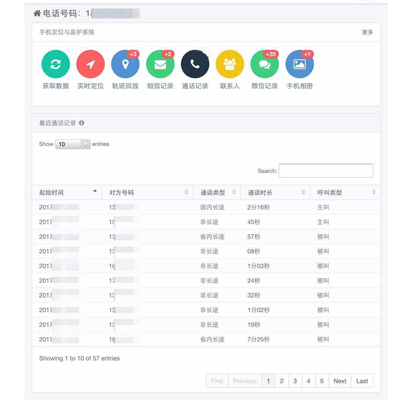Image resolution: width=400 pixels, height=400 pixels.
Task: Select the dark 通话记录 phone icon
Action: (x=195, y=64)
